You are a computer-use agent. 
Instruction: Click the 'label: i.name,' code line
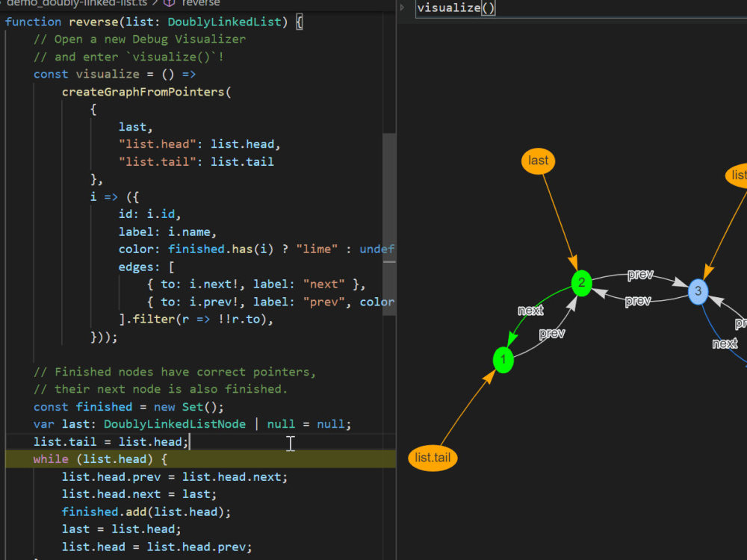[x=167, y=232]
